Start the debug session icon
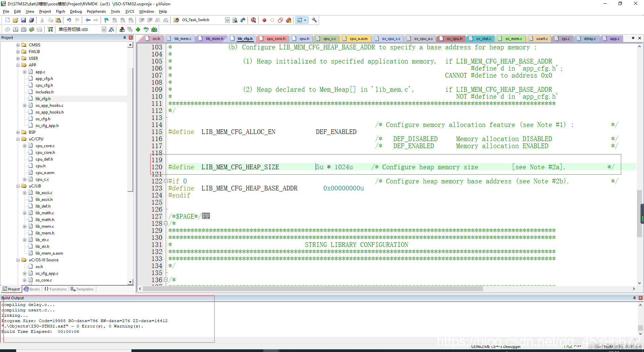The width and height of the screenshot is (644, 352). click(x=254, y=20)
